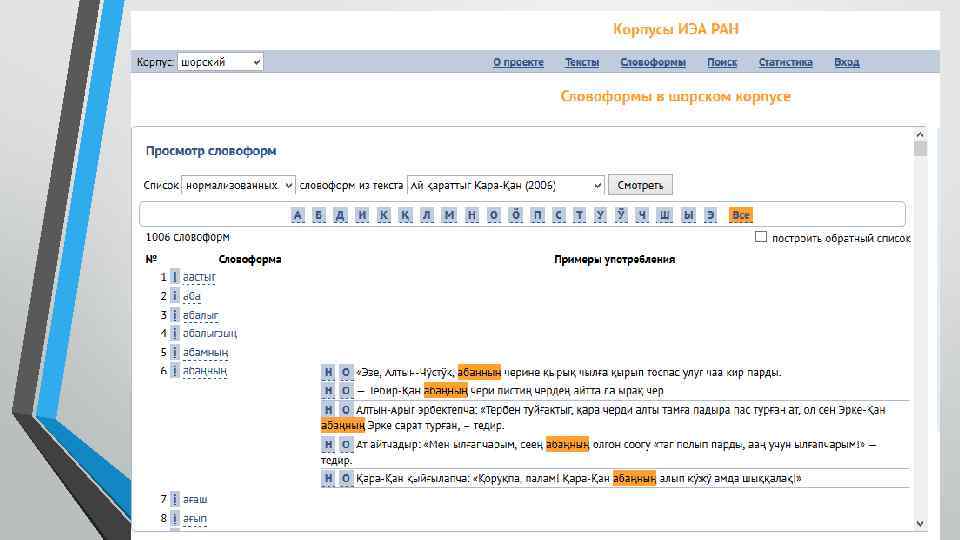Click О icon of Ат айтчадыр example
This screenshot has width=960, height=540.
[346, 444]
